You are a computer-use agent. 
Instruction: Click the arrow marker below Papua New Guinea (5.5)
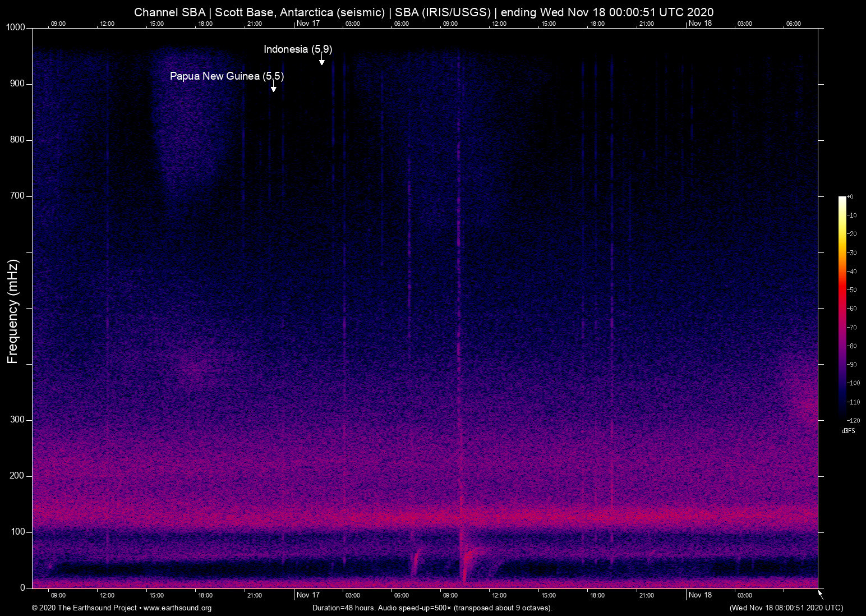click(273, 88)
